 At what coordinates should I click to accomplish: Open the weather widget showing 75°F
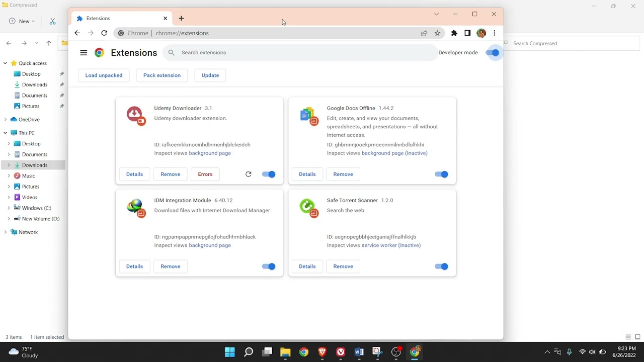[x=24, y=352]
